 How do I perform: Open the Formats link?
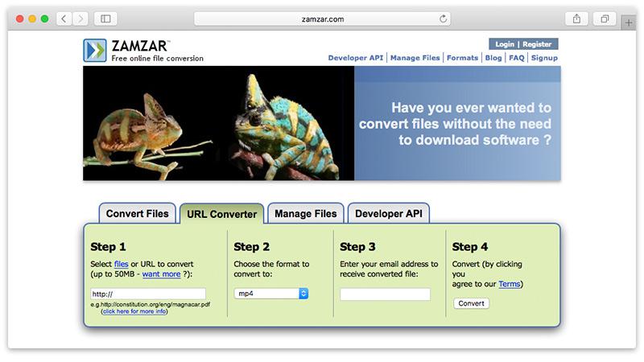[x=462, y=58]
